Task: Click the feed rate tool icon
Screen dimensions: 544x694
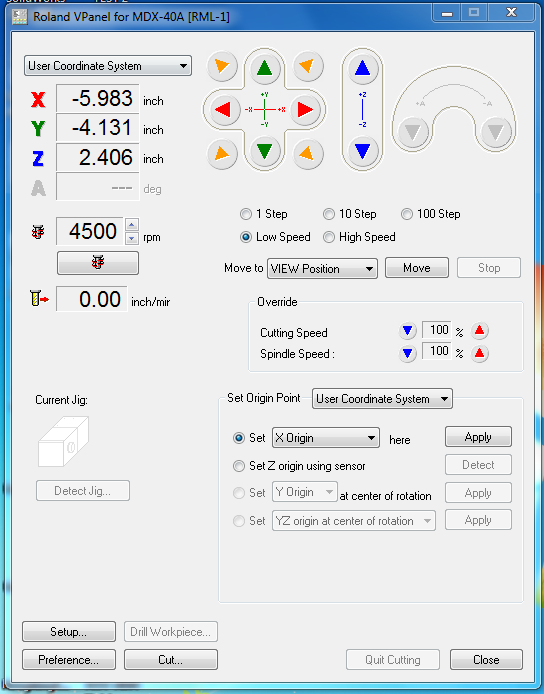Action: (x=39, y=299)
